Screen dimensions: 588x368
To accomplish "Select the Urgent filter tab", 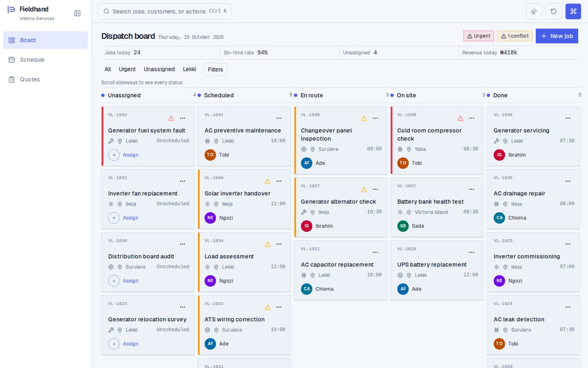I will [127, 70].
